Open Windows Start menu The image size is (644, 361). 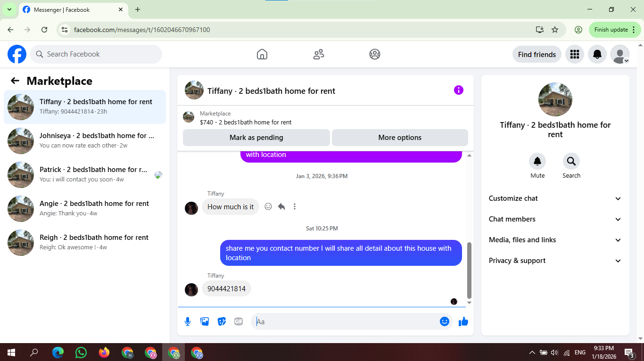tap(11, 353)
